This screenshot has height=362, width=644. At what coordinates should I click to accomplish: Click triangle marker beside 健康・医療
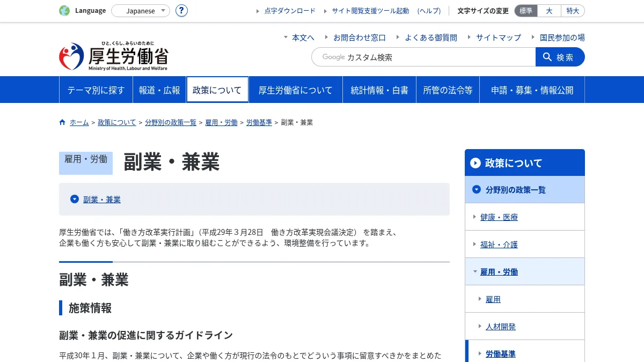(474, 217)
